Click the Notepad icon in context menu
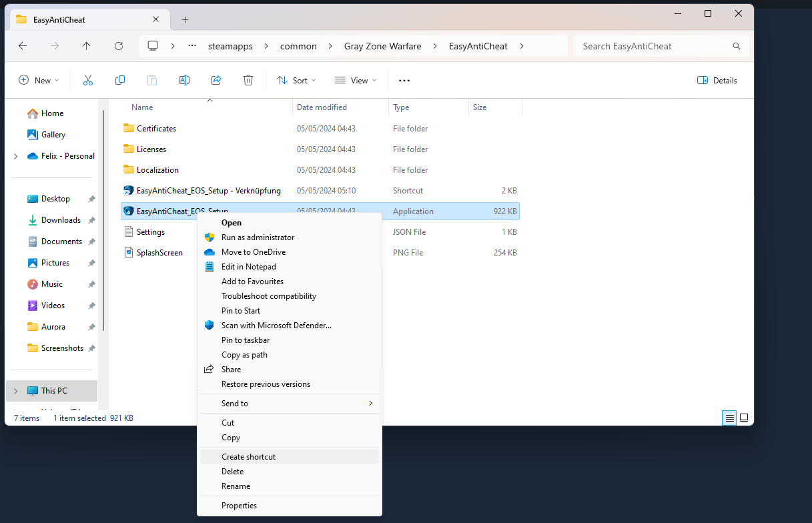 pyautogui.click(x=210, y=267)
